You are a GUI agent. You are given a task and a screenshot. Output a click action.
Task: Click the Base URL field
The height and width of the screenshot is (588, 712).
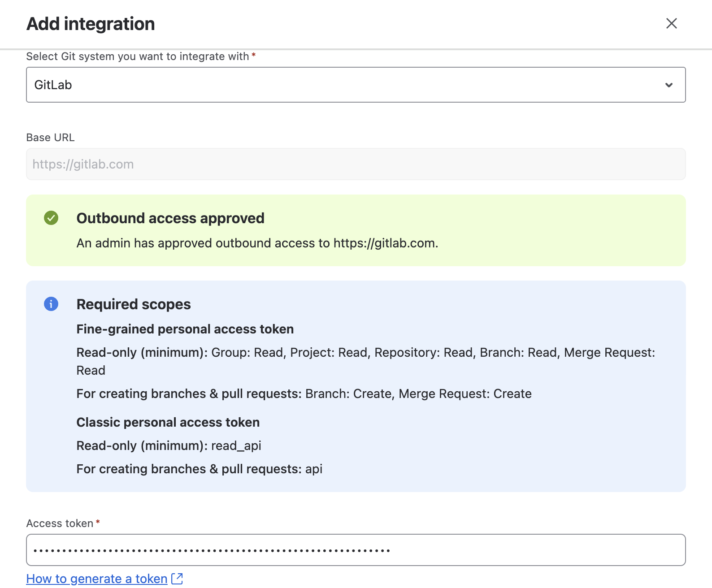(356, 164)
